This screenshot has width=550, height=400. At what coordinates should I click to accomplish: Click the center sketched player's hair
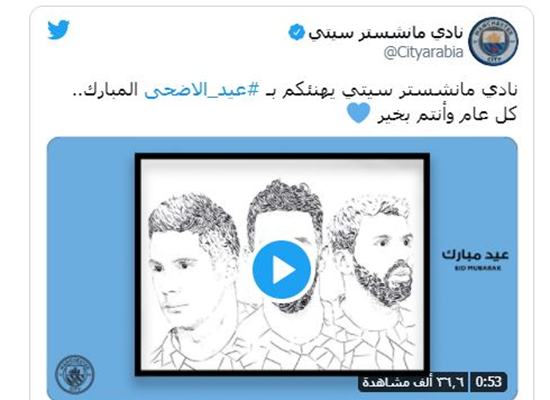tap(285, 202)
